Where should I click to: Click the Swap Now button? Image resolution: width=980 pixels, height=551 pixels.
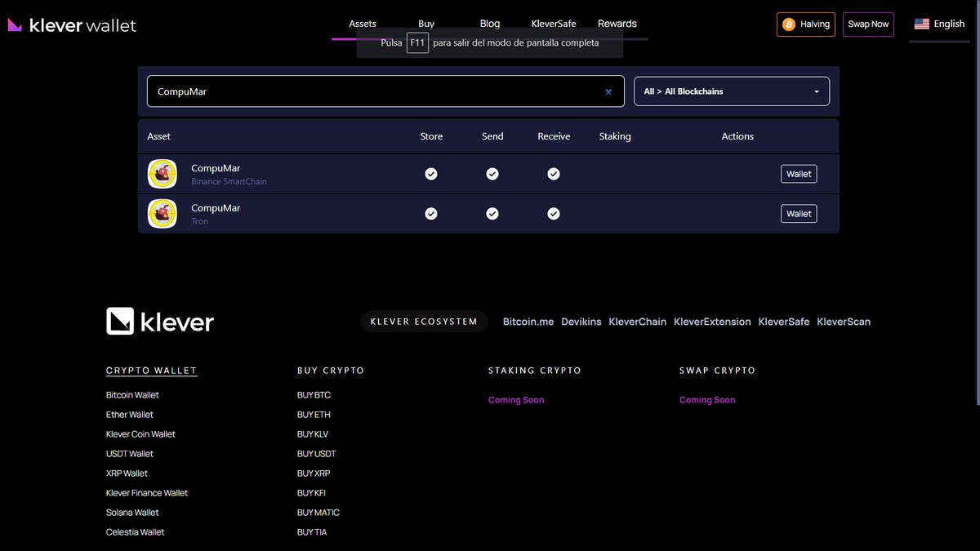pyautogui.click(x=868, y=24)
